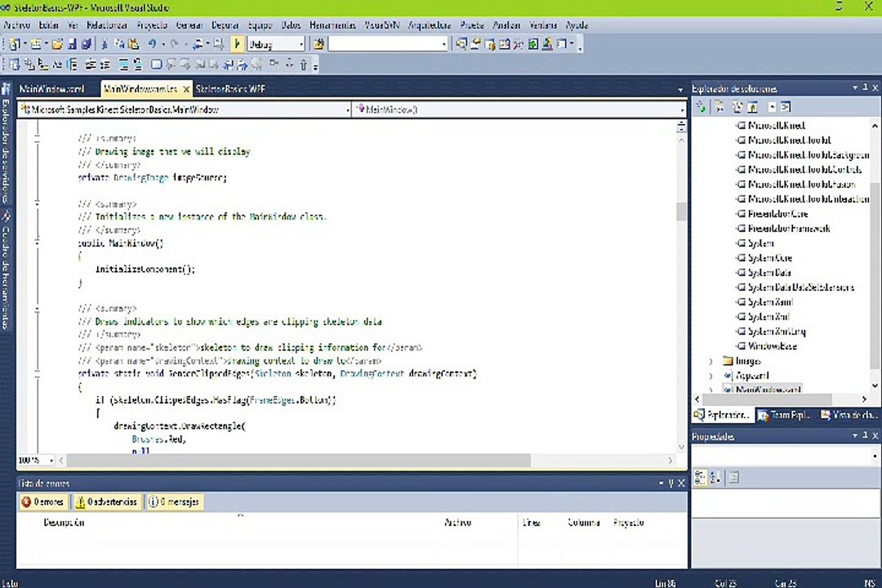Screen dimensions: 882x588
Task: Open the Debug configuration dropdown
Action: point(301,44)
